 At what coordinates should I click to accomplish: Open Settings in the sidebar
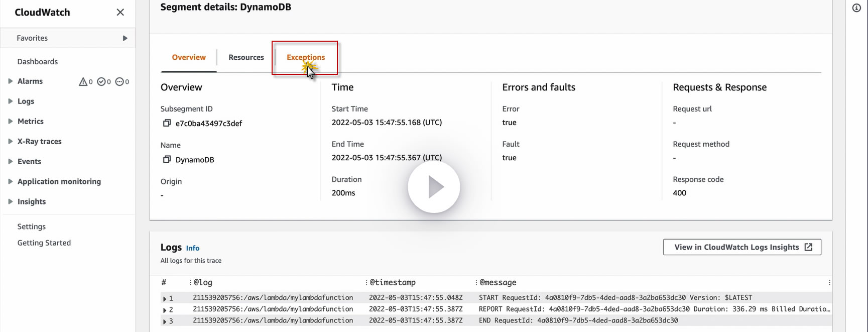tap(32, 227)
